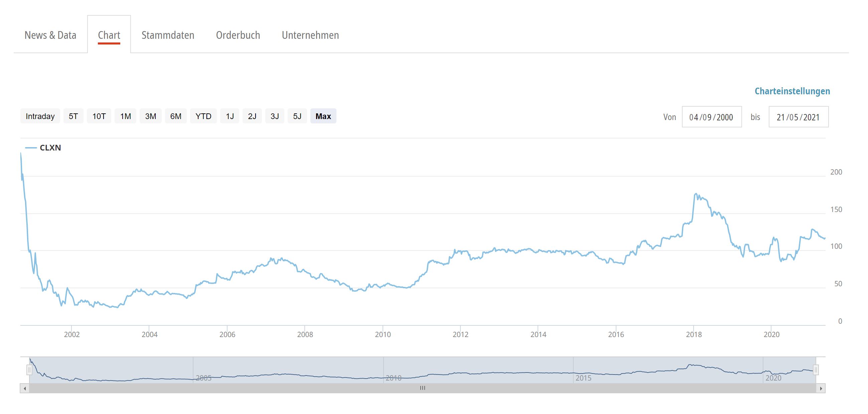Select the 1J range button
Screen dimensions: 868x414
pyautogui.click(x=230, y=116)
